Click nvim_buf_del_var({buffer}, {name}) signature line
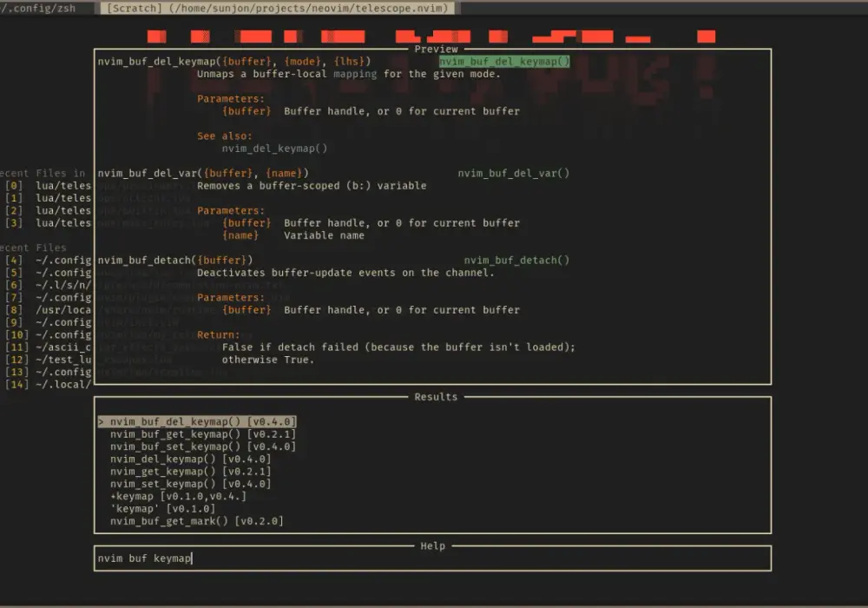The height and width of the screenshot is (608, 868). 203,174
